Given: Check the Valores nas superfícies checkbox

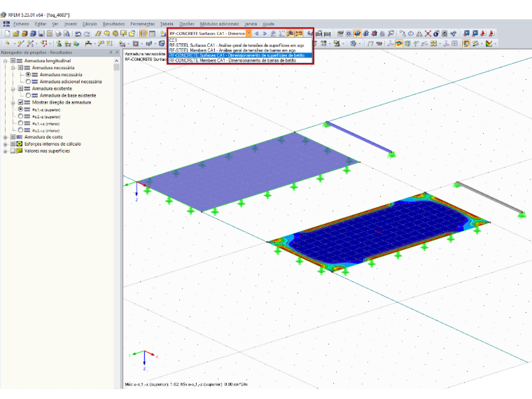Looking at the screenshot, I should [13, 150].
